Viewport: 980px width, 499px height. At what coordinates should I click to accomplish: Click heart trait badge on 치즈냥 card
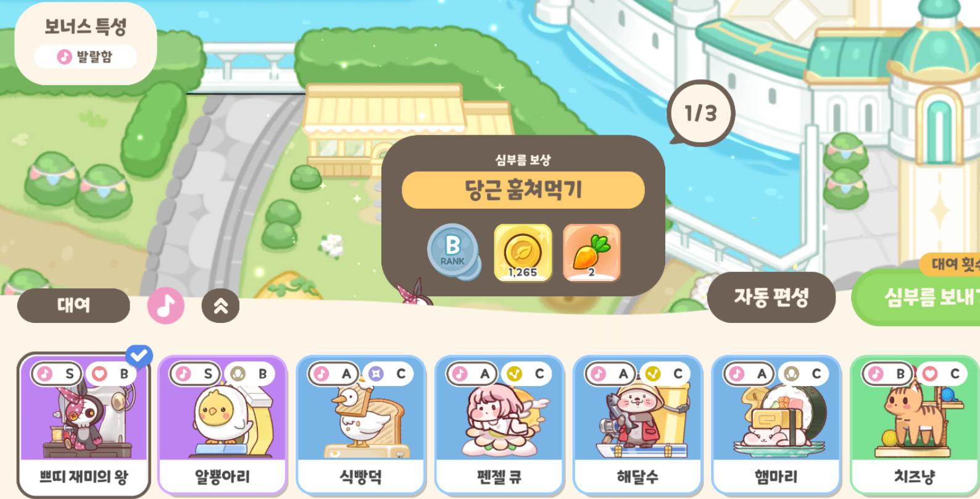[x=930, y=373]
